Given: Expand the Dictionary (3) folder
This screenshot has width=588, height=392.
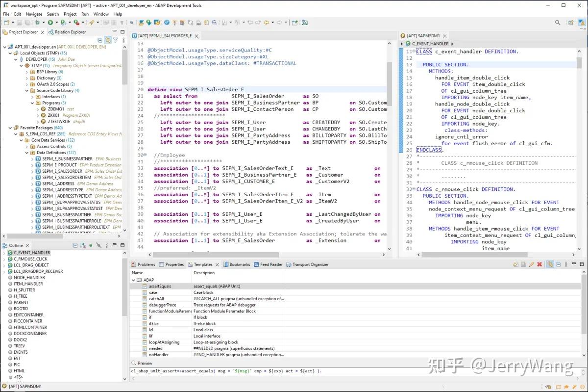Looking at the screenshot, I should pos(27,78).
